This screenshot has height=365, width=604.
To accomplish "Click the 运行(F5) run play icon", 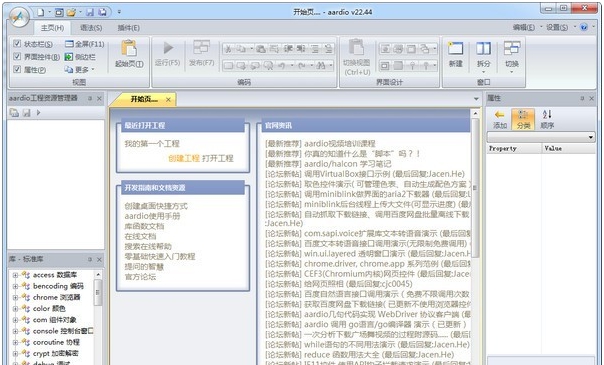I will pyautogui.click(x=168, y=48).
